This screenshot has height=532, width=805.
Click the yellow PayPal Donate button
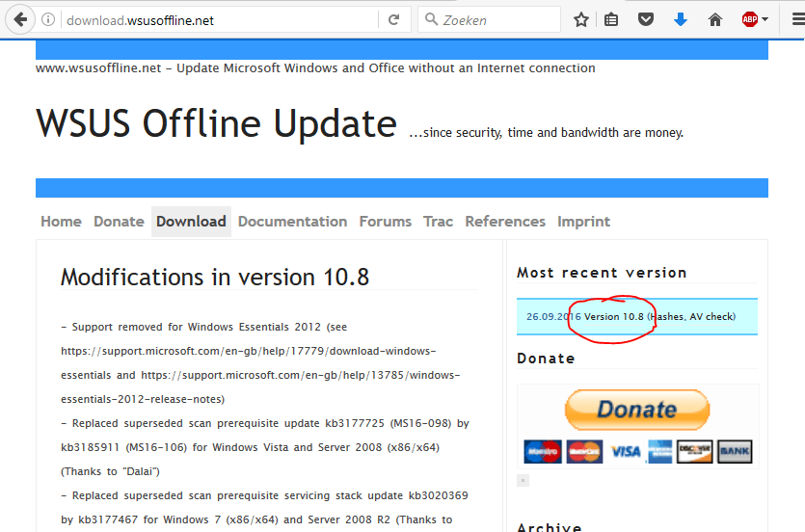[637, 410]
